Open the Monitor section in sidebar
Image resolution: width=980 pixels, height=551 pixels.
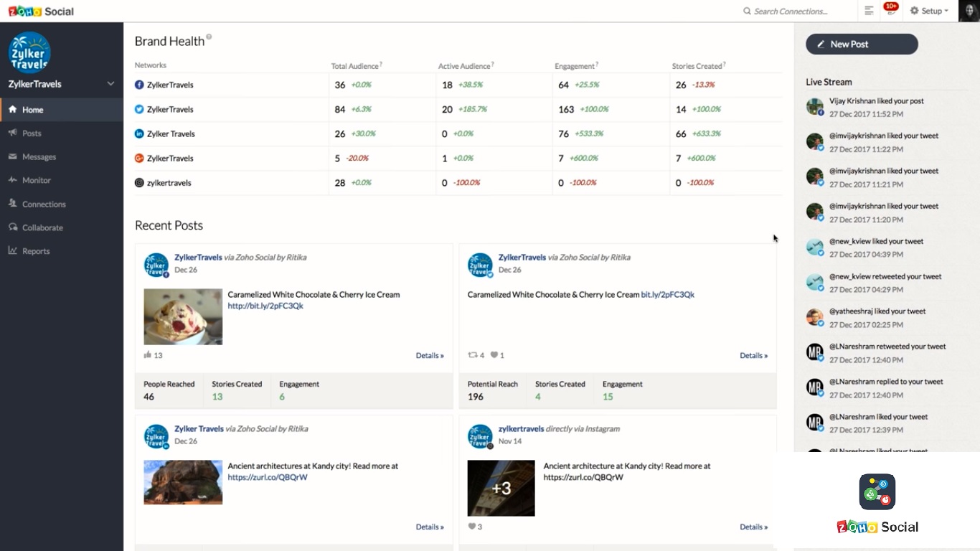tap(36, 181)
